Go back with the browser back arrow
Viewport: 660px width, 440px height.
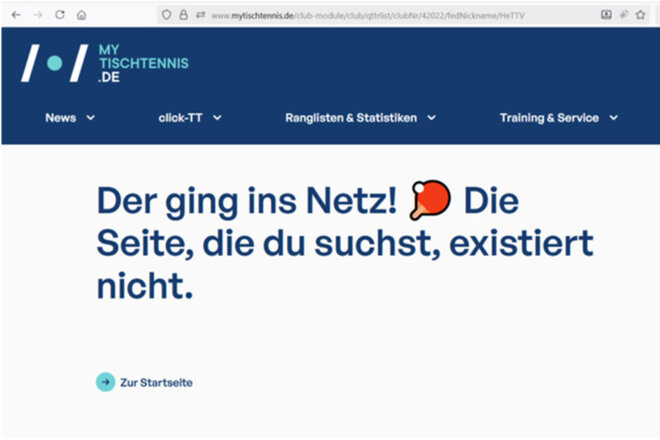16,15
